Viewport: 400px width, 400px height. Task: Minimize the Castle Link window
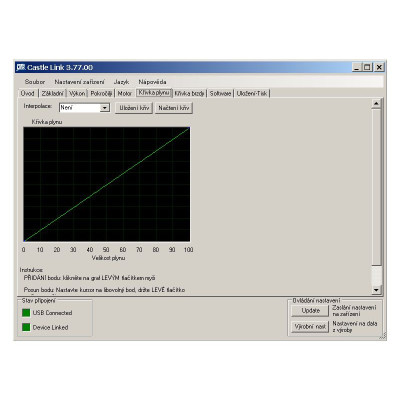coord(357,67)
